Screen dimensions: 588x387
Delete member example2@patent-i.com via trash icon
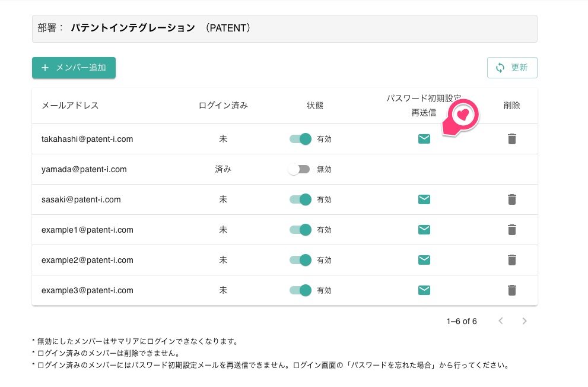pyautogui.click(x=512, y=260)
